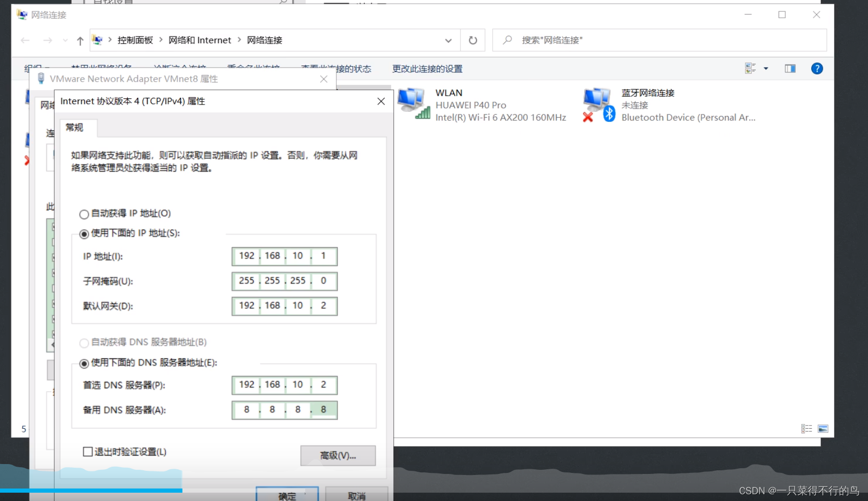The height and width of the screenshot is (501, 868).
Task: Expand chevron after 网络和 Internet breadcrumb
Action: (239, 40)
